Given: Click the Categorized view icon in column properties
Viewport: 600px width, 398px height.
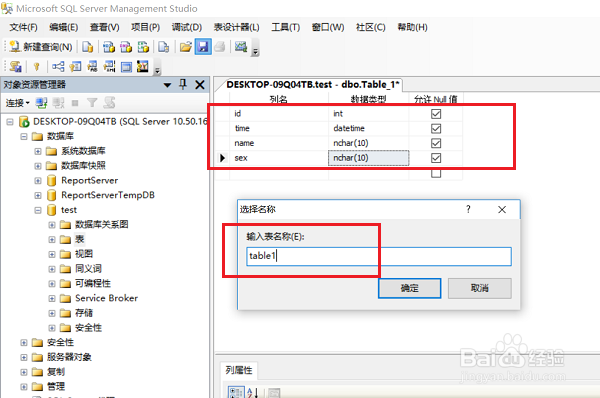Looking at the screenshot, I should [235, 392].
